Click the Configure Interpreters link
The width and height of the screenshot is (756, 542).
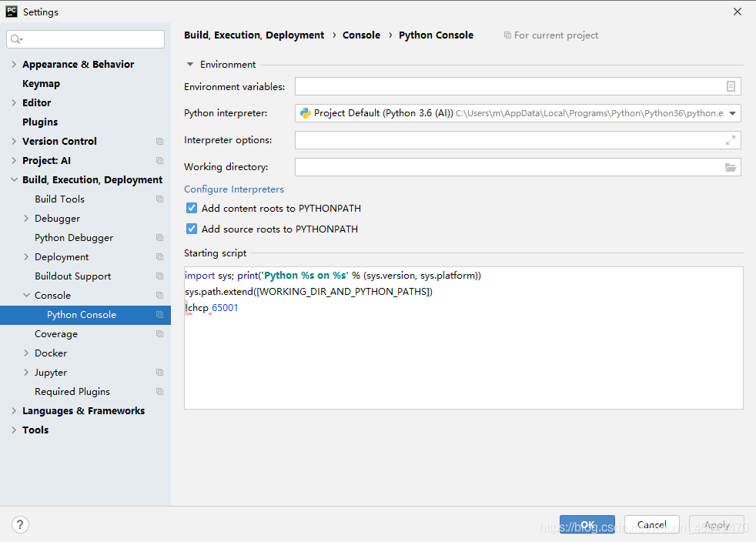(234, 189)
